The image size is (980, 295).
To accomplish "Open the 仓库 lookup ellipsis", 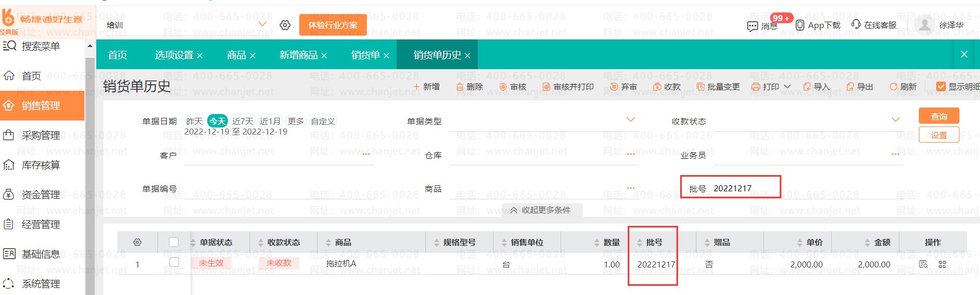I will [631, 155].
